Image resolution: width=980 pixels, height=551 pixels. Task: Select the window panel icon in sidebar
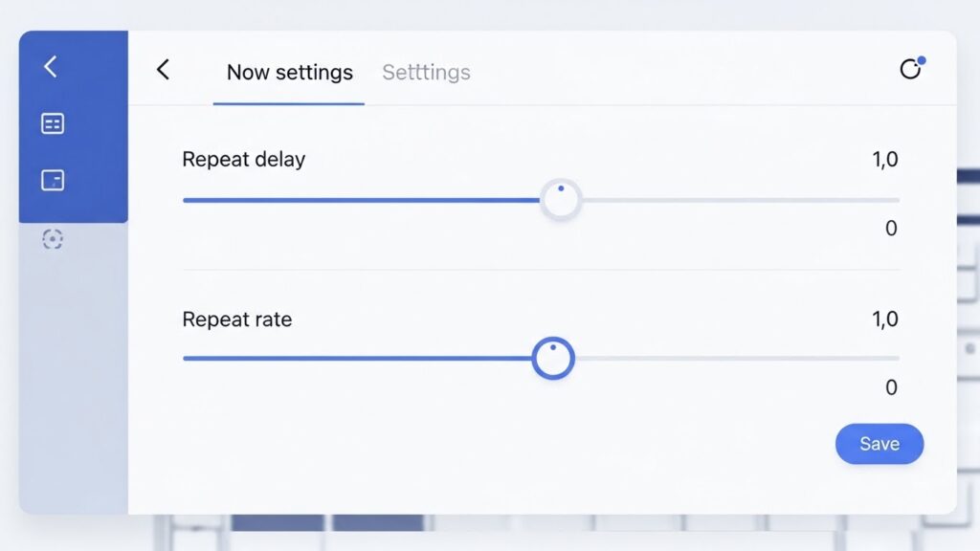[53, 180]
